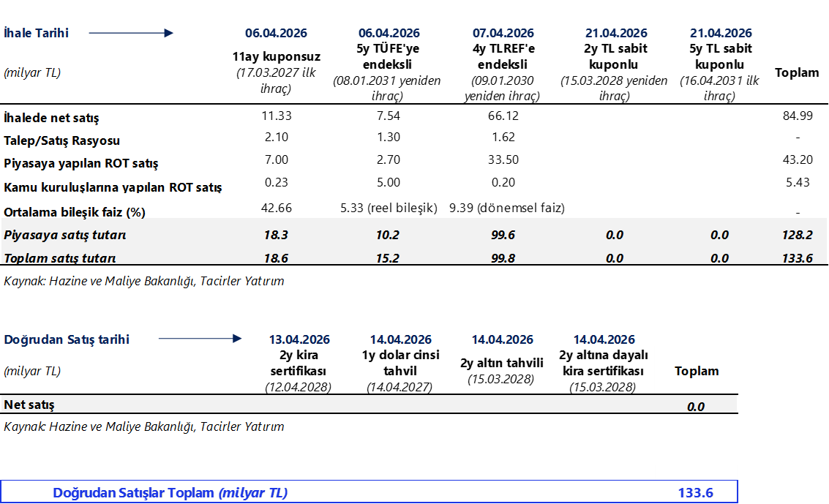Select the 5.33 (reel bileşik) interest cell
Image resolution: width=829 pixels, height=504 pixels.
click(x=389, y=208)
